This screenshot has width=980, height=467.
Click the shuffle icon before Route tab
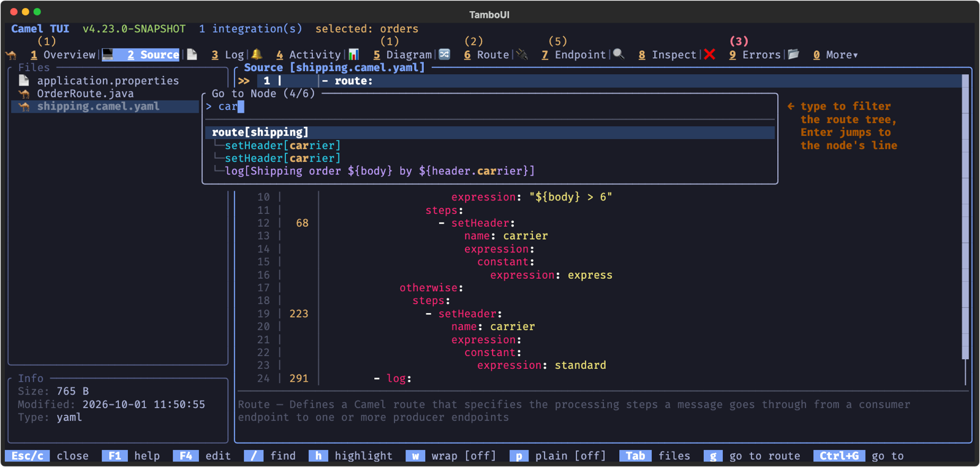click(445, 55)
